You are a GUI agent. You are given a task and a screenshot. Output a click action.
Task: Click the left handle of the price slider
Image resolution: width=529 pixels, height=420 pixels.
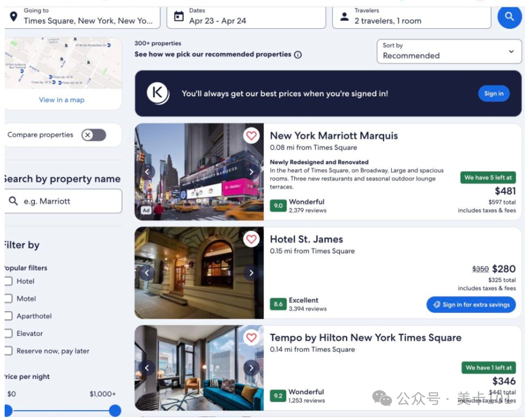click(x=8, y=411)
